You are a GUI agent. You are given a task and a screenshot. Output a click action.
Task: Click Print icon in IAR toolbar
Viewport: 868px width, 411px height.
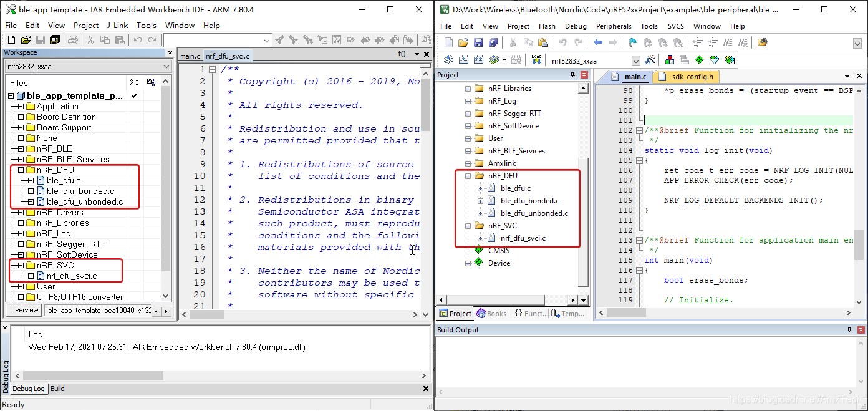coord(73,40)
